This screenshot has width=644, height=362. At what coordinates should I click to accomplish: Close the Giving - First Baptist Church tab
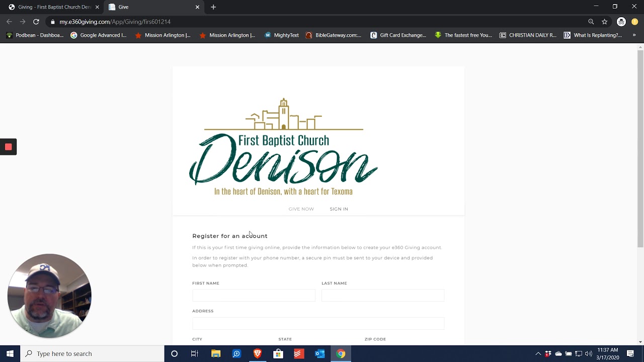coord(97,7)
